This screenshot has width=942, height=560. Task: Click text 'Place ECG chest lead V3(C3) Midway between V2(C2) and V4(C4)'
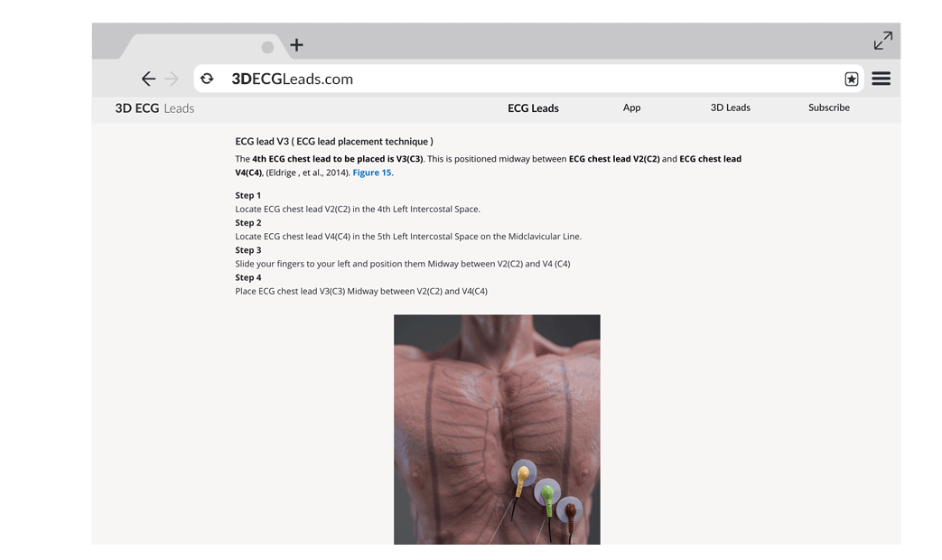[361, 292]
